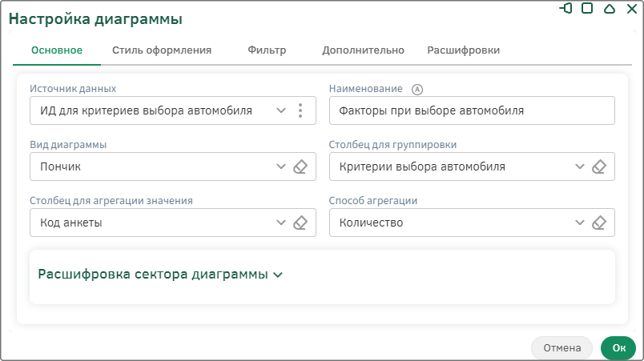Click the Наименование text field
This screenshot has height=361, width=644.
472,110
